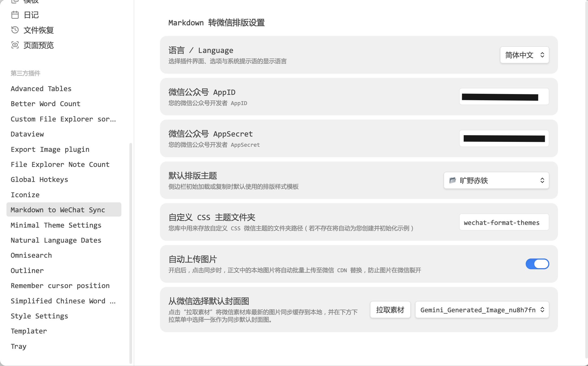The width and height of the screenshot is (588, 366).
Task: Open File Explorer Note Count settings
Action: point(64,164)
